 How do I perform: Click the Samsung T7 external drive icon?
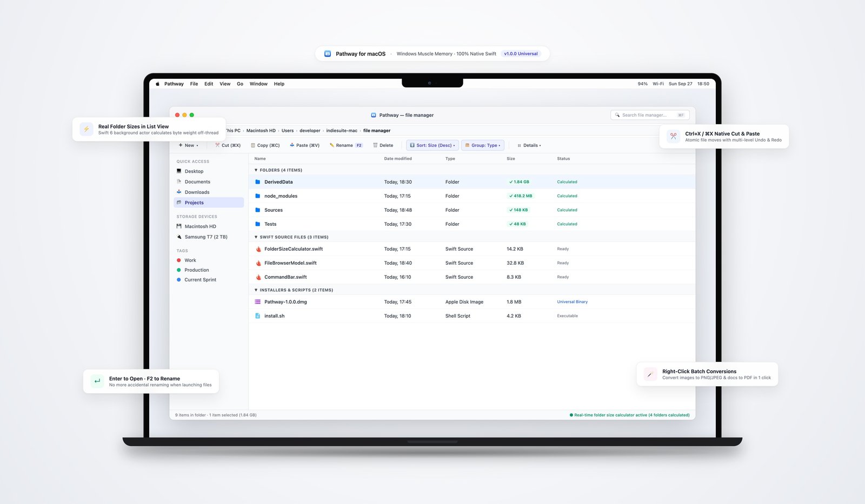[x=179, y=237]
